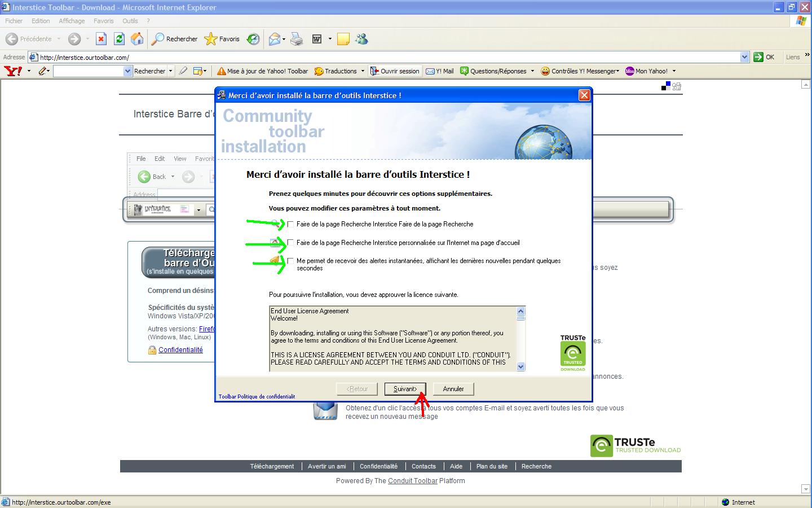Click the Yahoo highlighter pen icon

tap(183, 71)
